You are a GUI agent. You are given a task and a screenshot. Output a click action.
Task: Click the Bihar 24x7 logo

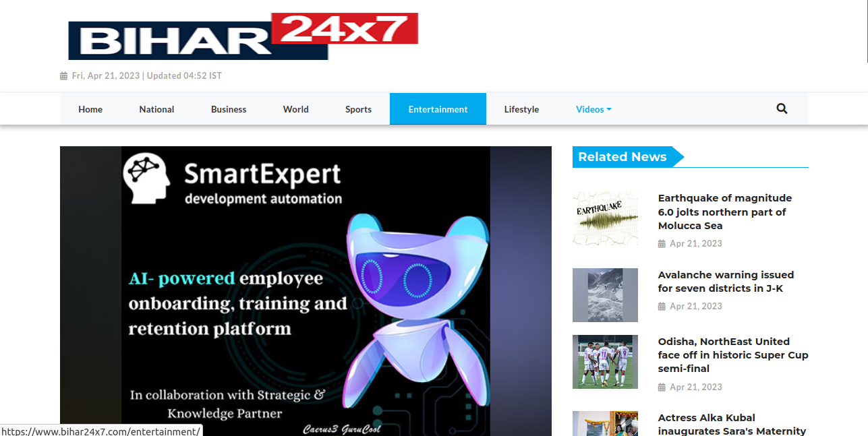point(243,37)
